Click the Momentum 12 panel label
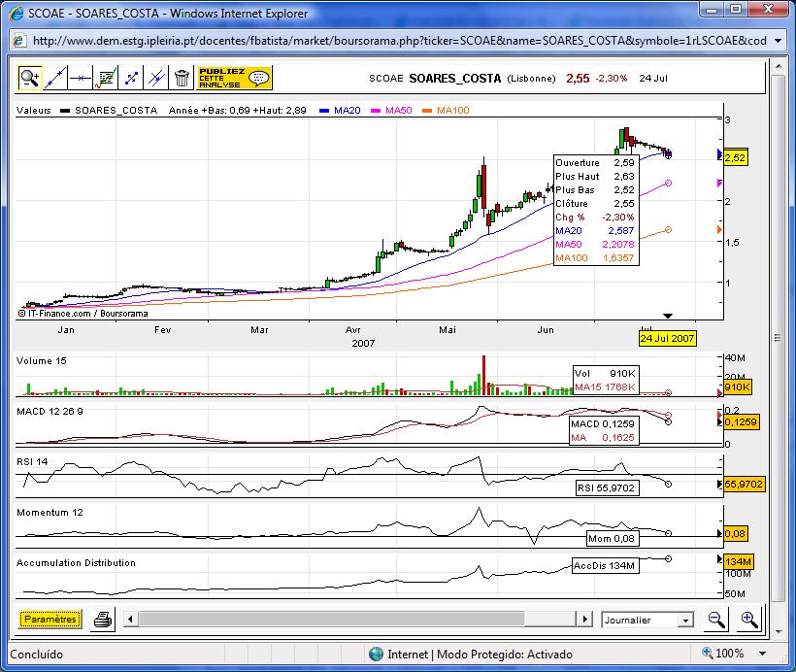 pyautogui.click(x=50, y=512)
